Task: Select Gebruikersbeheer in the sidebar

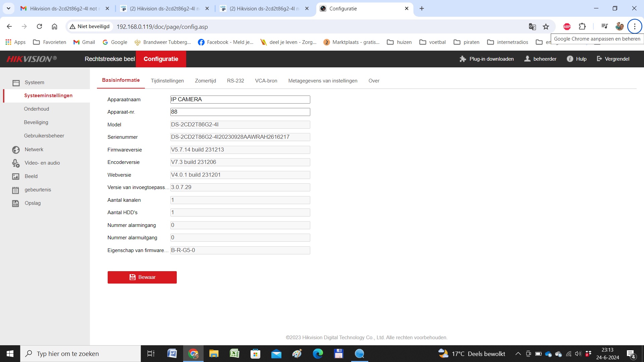Action: pos(44,136)
